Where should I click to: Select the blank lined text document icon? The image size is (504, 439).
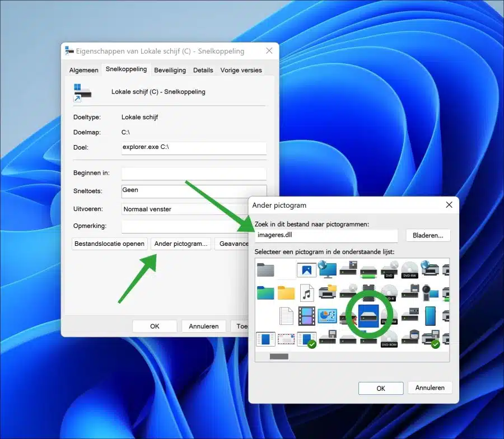(286, 316)
